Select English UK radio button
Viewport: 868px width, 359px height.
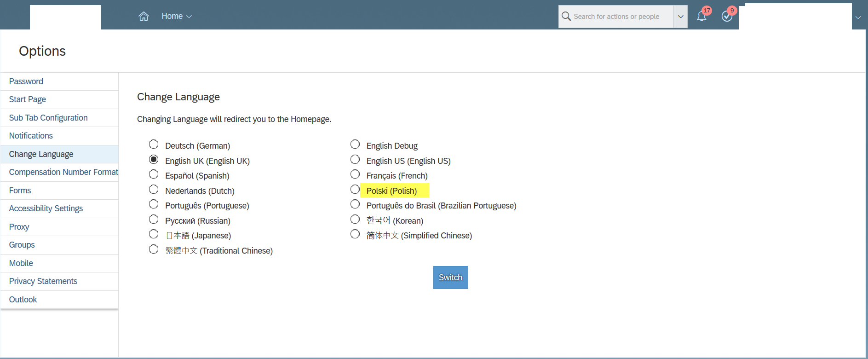point(154,159)
